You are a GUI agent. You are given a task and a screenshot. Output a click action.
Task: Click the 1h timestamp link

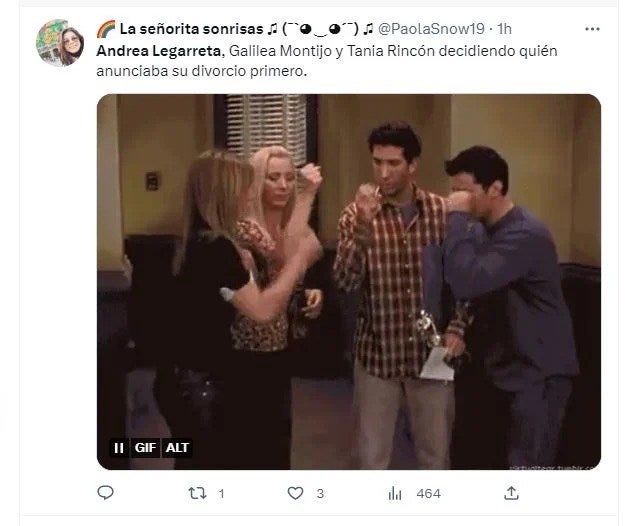coord(504,29)
